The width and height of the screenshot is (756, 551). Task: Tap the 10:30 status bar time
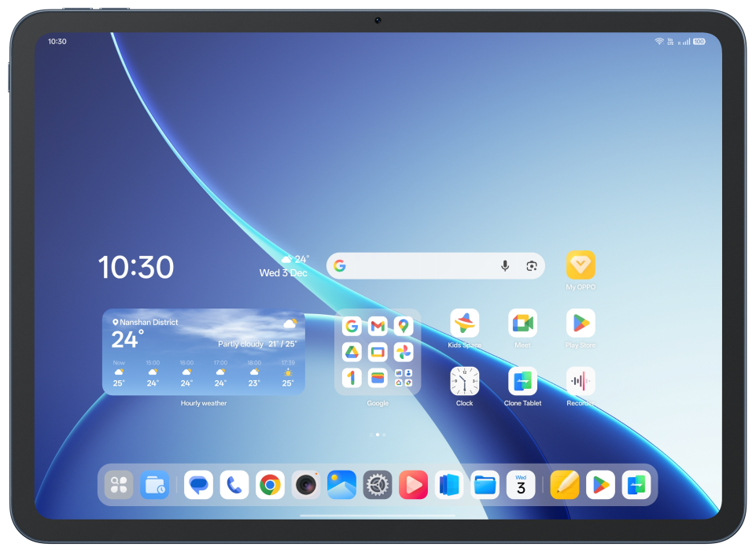pyautogui.click(x=57, y=42)
